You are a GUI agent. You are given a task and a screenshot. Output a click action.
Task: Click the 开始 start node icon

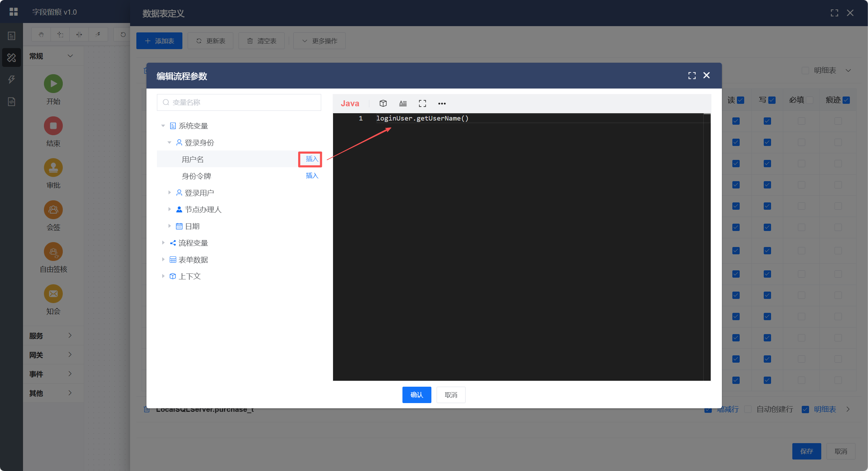(x=53, y=84)
